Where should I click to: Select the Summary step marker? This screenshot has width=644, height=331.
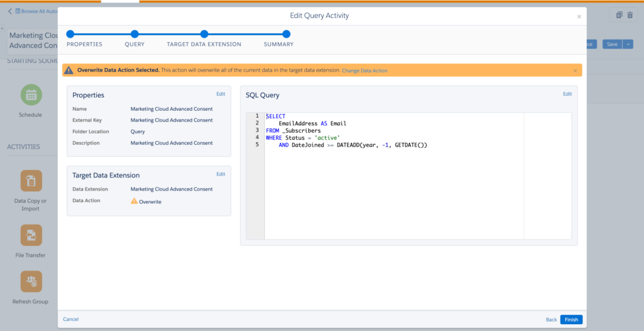pyautogui.click(x=286, y=34)
